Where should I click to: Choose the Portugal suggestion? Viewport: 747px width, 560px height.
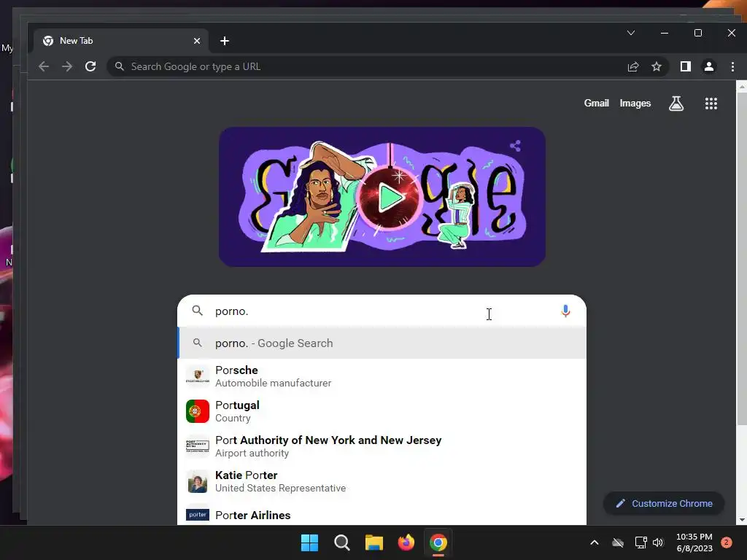click(382, 411)
